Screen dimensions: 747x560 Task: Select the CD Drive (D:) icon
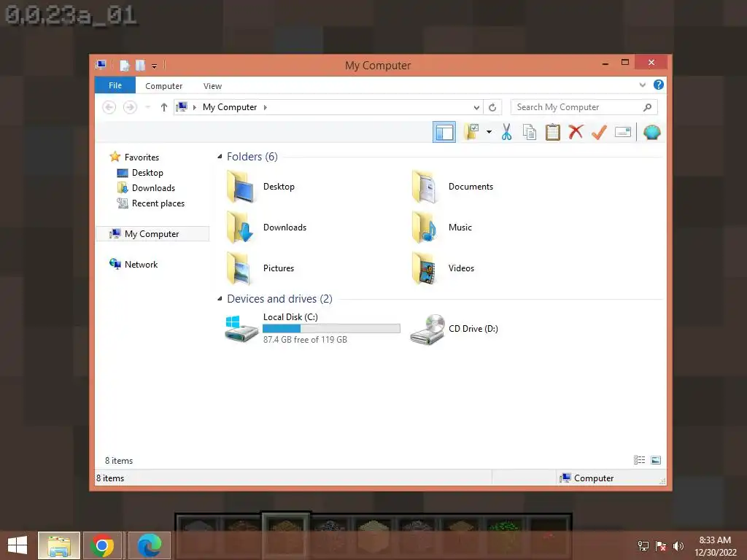pyautogui.click(x=427, y=329)
